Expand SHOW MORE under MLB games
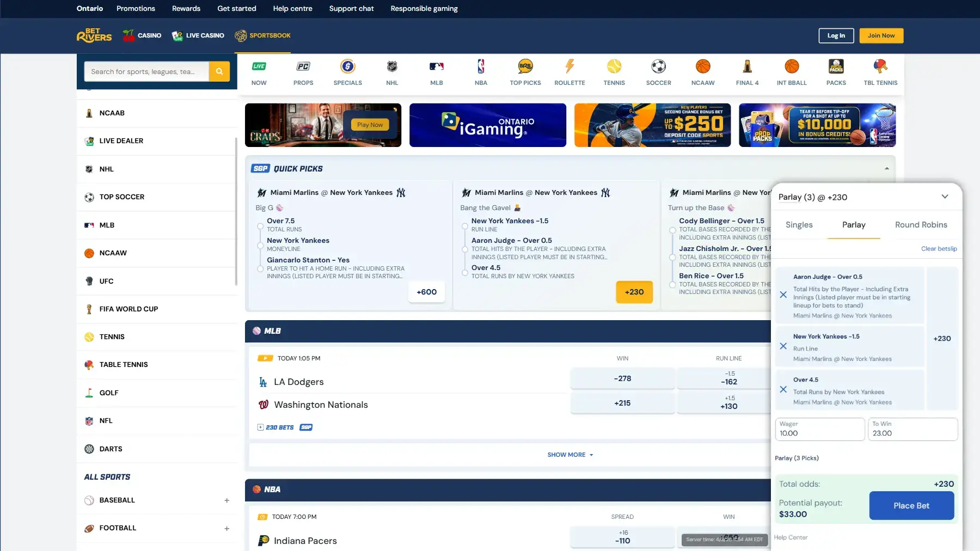The image size is (980, 551). 570,455
